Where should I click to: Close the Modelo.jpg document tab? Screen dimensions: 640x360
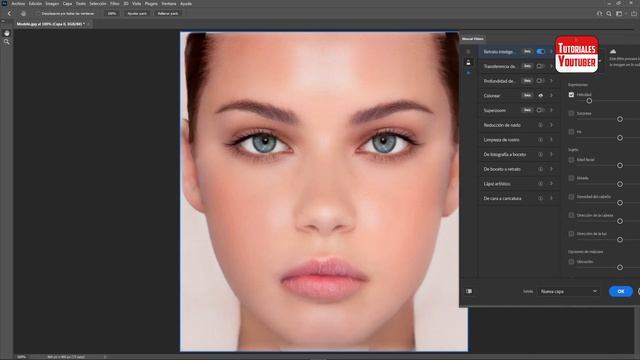tap(88, 24)
